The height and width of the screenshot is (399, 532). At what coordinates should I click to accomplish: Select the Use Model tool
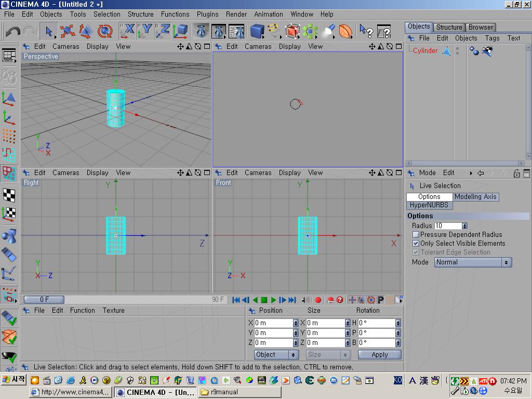(x=9, y=98)
